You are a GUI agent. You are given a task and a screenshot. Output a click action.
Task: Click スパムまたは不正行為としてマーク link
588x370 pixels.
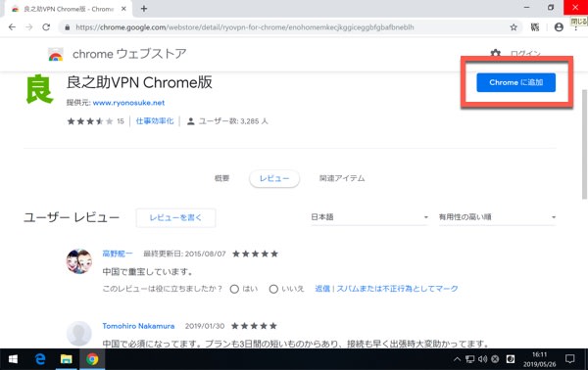point(397,289)
